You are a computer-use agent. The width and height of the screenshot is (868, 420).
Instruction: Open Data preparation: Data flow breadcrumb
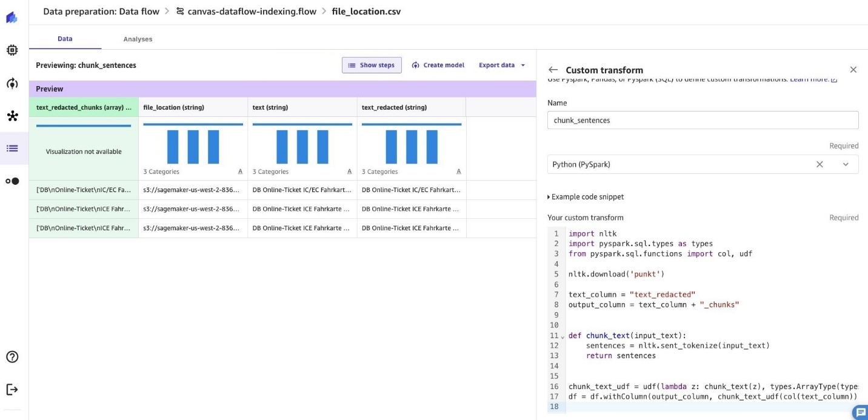101,12
